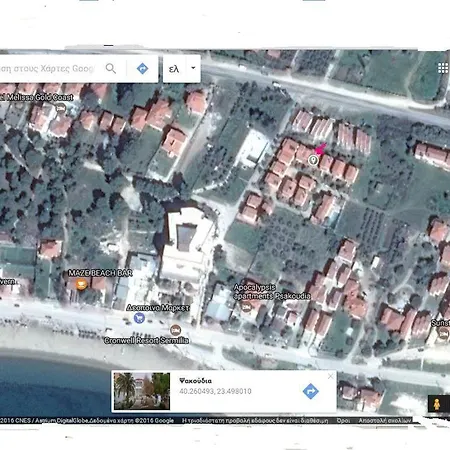Select the Pegman Street View icon
This screenshot has height=450, width=450.
point(437,404)
